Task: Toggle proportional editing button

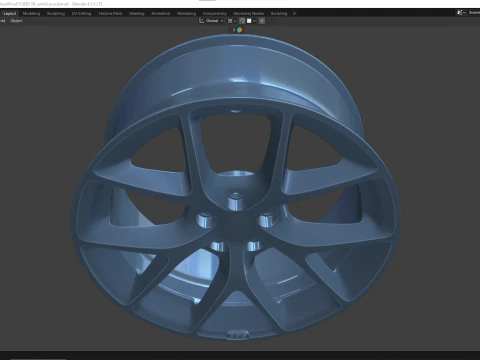Action: 262,21
